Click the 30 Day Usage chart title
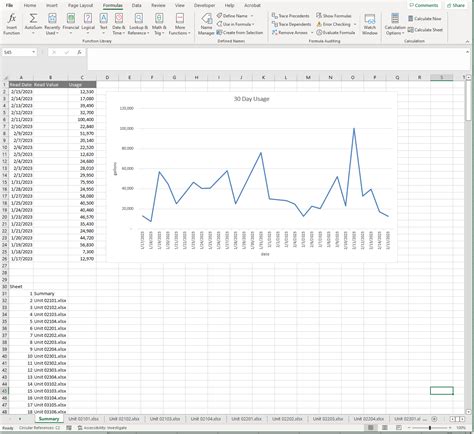Screen dimensions: 474x434 (251, 99)
